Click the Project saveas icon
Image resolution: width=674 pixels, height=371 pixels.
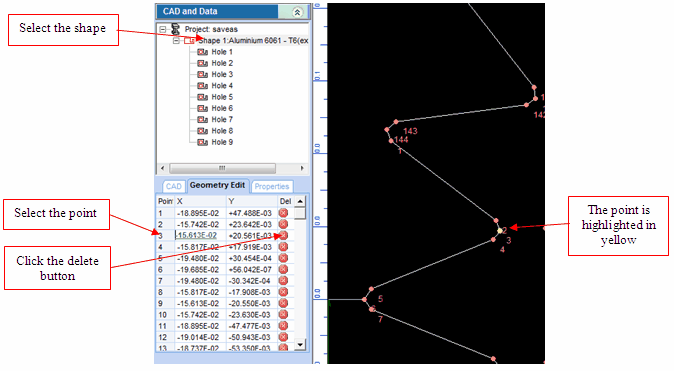click(175, 29)
